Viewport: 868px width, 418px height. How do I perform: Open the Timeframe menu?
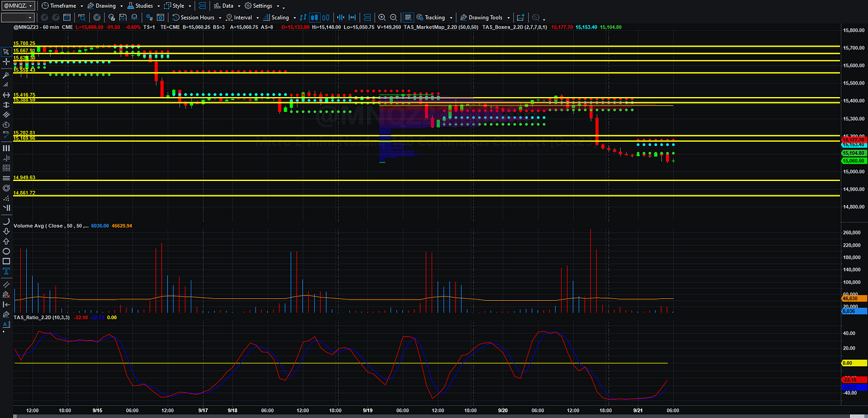(62, 5)
